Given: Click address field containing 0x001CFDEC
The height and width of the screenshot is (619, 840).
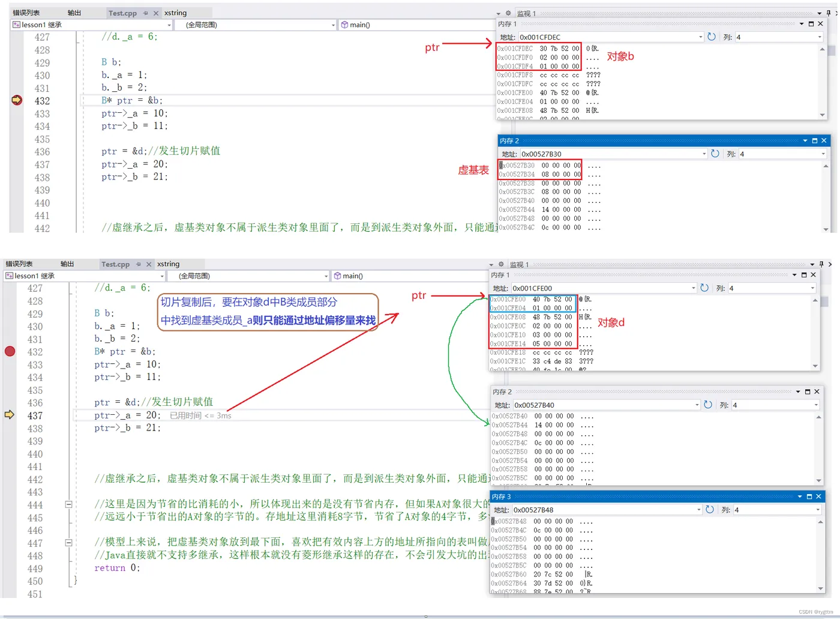Looking at the screenshot, I should point(609,37).
